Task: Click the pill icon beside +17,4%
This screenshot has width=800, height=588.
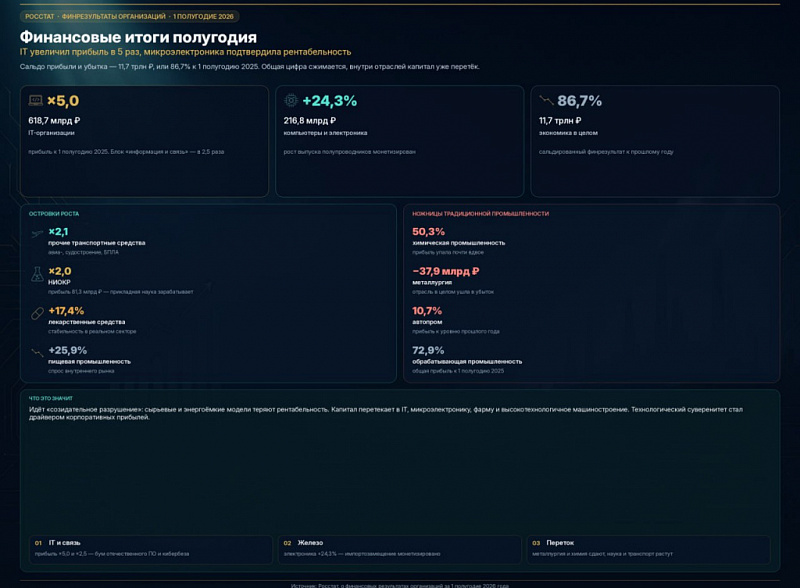Action: click(37, 313)
